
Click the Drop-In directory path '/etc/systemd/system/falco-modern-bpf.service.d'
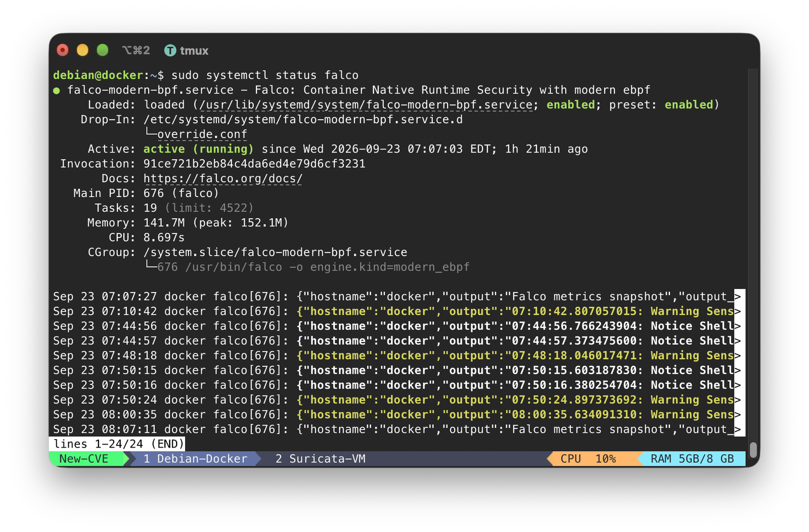pyautogui.click(x=303, y=120)
